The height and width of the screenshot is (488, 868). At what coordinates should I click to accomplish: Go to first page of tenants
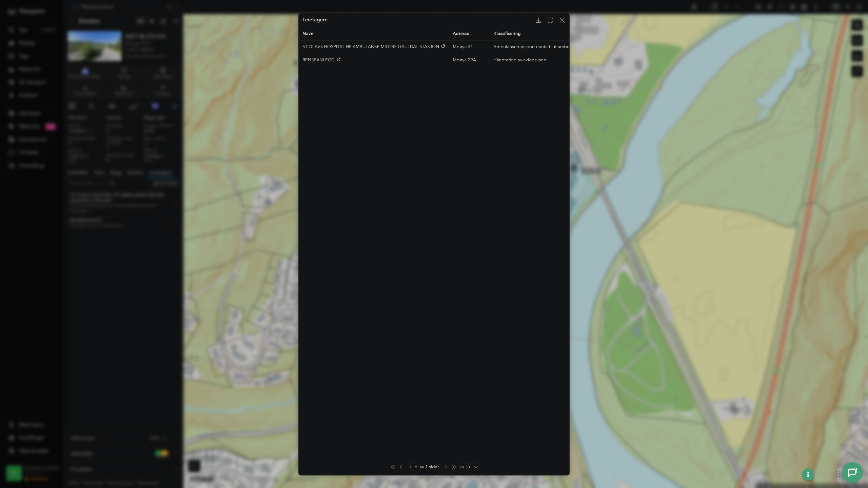click(393, 467)
